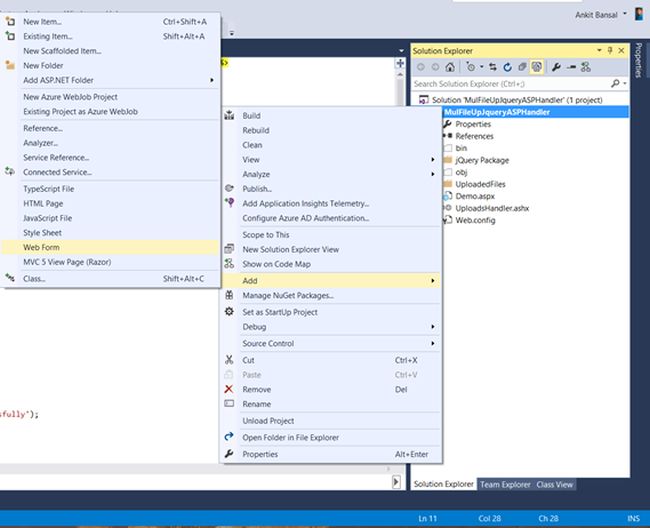Click the Preview Selected Items icon
The height and width of the screenshot is (528, 650).
[571, 67]
